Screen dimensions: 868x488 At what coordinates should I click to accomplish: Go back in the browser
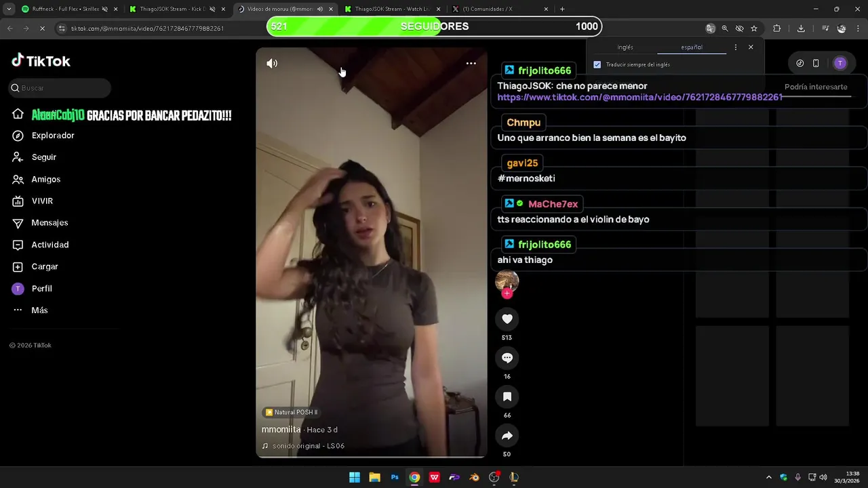point(9,28)
